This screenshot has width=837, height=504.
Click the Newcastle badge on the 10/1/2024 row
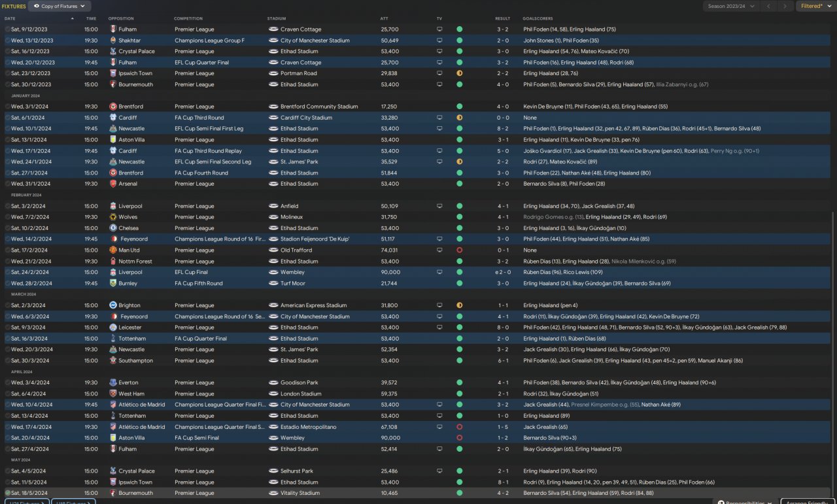[113, 129]
